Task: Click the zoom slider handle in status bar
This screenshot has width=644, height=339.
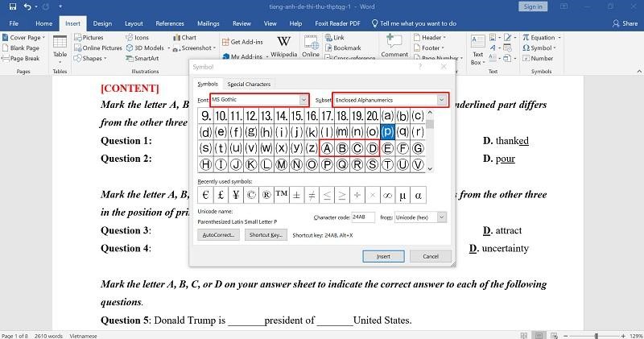Action: 596,336
